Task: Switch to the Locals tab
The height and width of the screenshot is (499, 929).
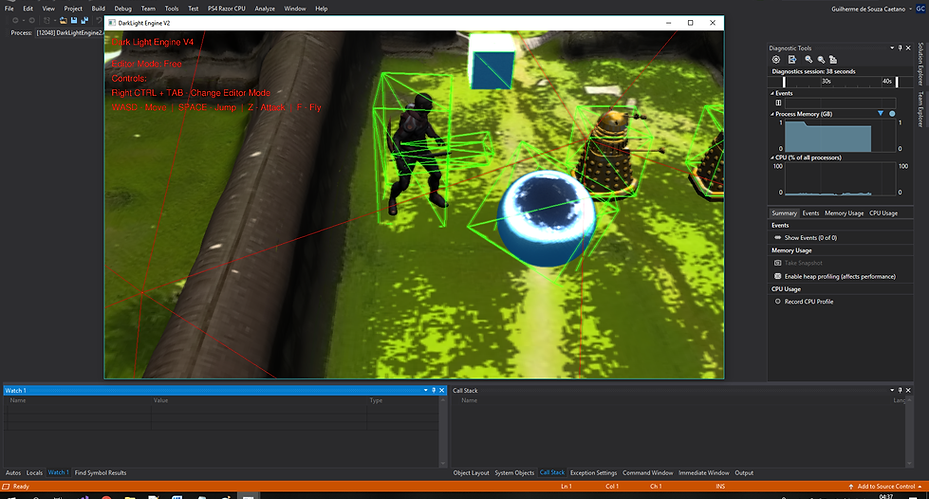Action: coord(34,472)
